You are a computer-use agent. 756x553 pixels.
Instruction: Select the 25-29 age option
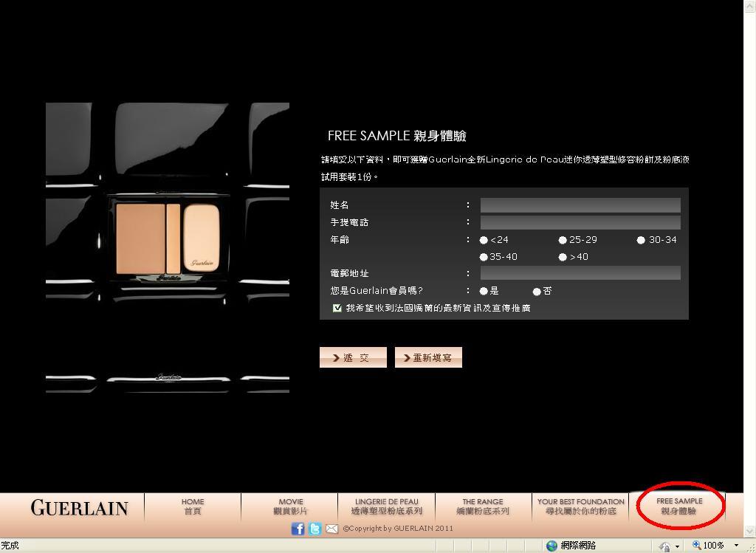pyautogui.click(x=562, y=240)
